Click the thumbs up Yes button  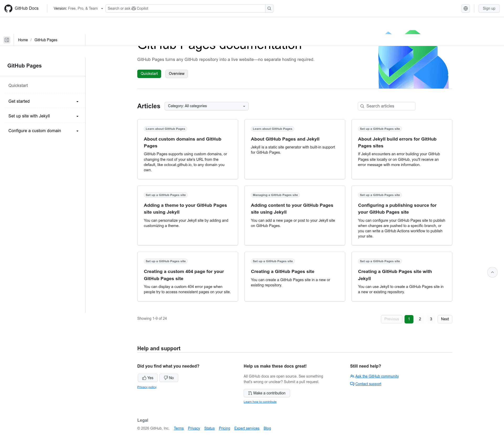click(x=148, y=378)
